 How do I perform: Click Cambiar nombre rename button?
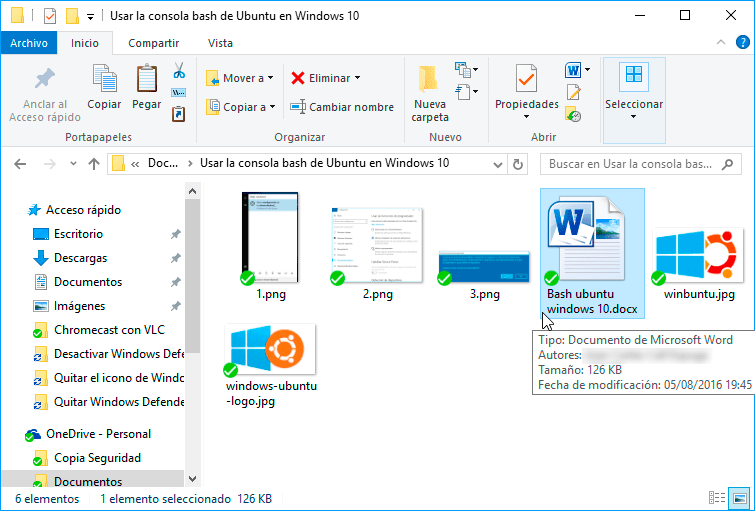point(342,107)
